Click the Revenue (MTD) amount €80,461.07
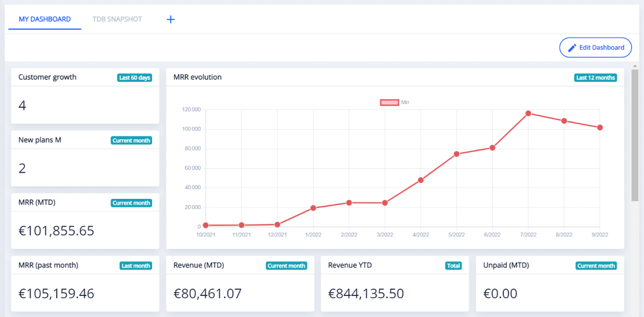The width and height of the screenshot is (644, 317). click(208, 294)
